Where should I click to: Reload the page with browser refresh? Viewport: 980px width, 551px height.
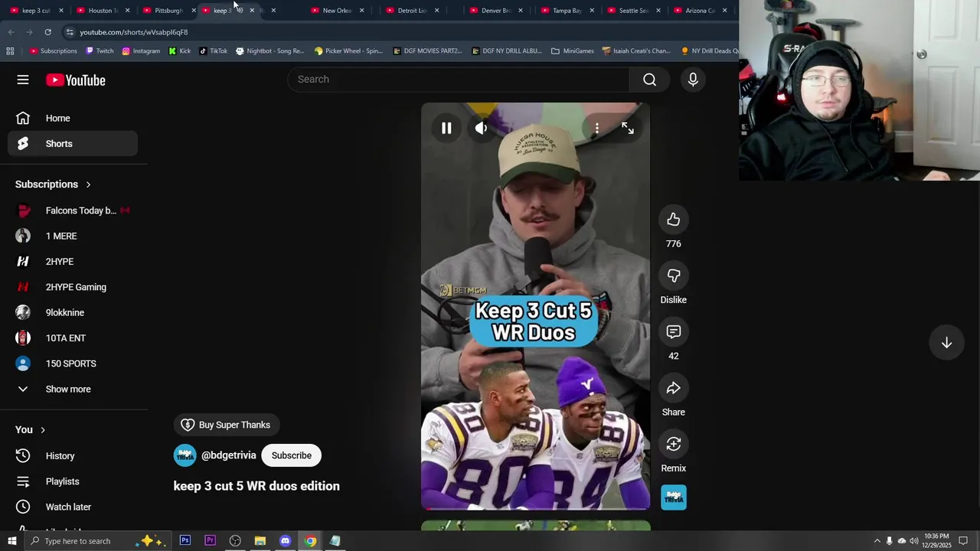click(x=47, y=32)
